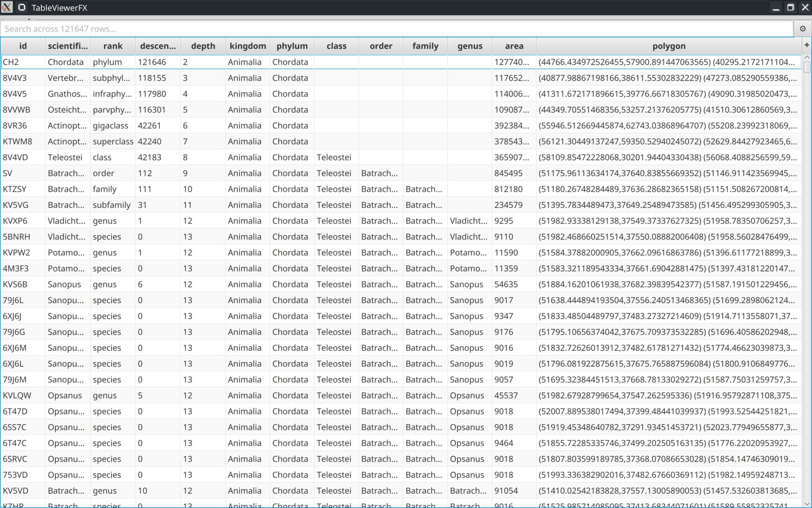The image size is (812, 508).
Task: Click the area value 54635
Action: (x=514, y=285)
